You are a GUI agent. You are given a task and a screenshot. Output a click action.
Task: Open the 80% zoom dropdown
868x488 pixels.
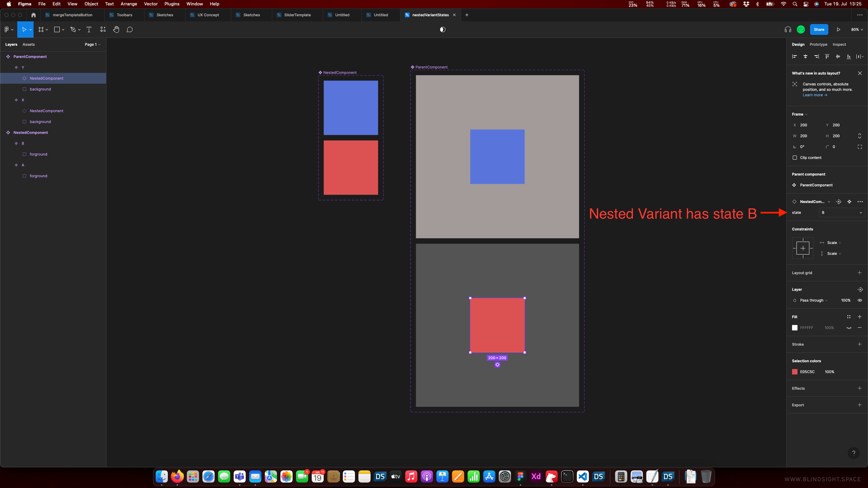pyautogui.click(x=857, y=29)
